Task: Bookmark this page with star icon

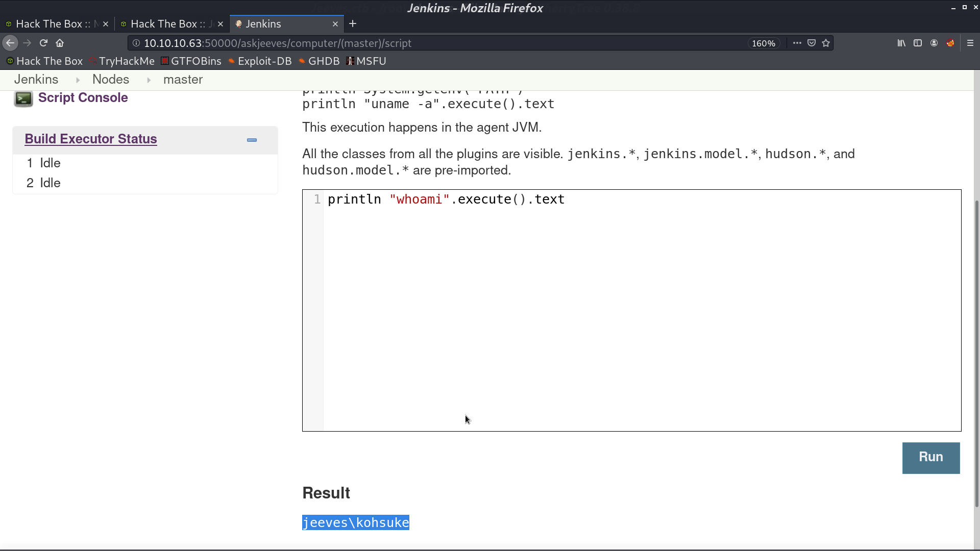Action: (826, 43)
